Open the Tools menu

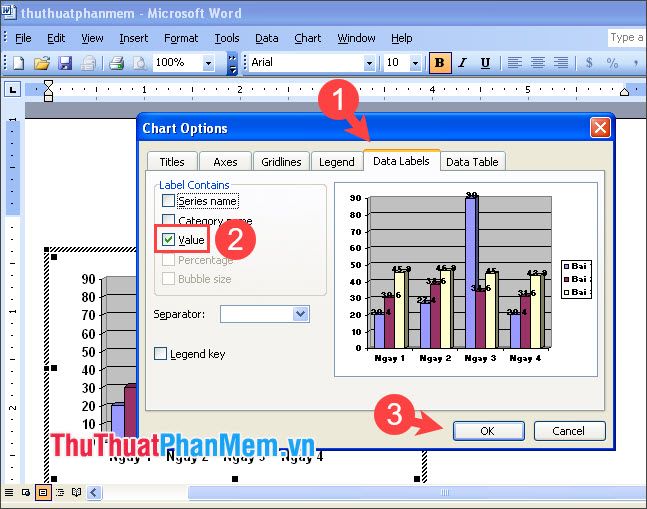coord(227,38)
